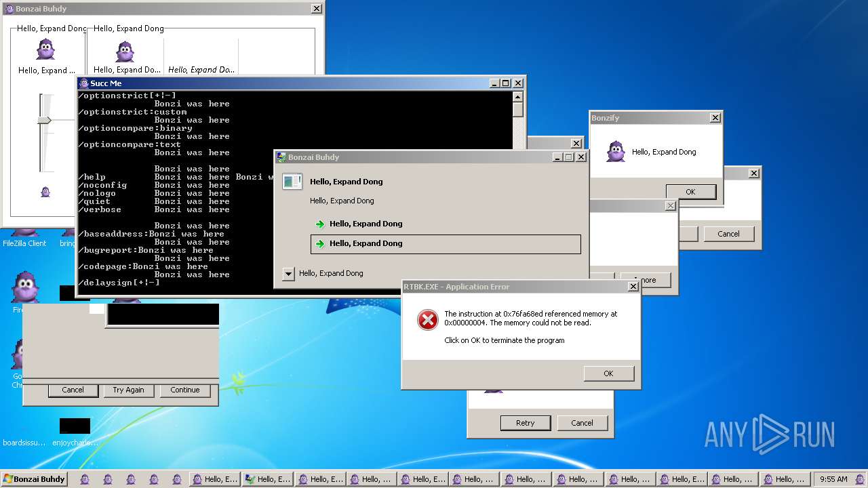
Task: Click the Retry button
Action: (526, 423)
